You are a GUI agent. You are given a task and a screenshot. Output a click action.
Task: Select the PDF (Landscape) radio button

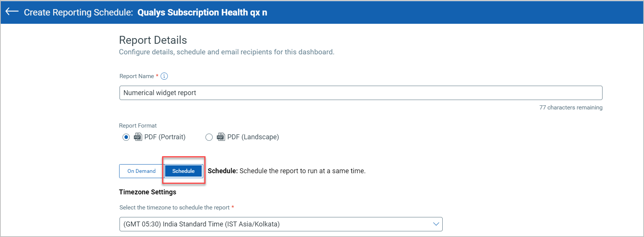[x=209, y=137]
